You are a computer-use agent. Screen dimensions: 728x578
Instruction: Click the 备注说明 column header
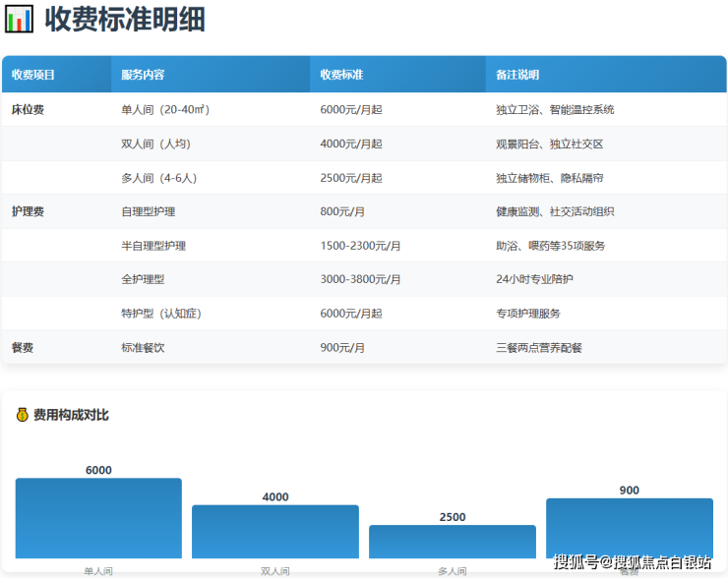517,75
